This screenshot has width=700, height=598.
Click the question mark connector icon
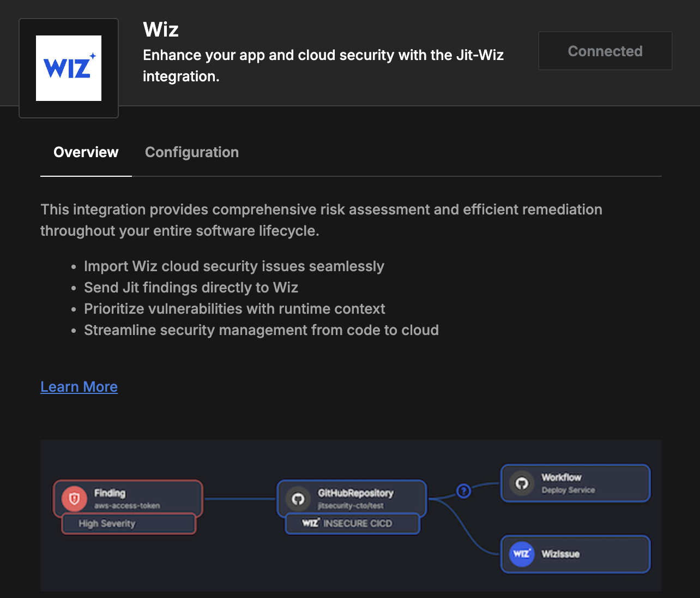point(463,491)
